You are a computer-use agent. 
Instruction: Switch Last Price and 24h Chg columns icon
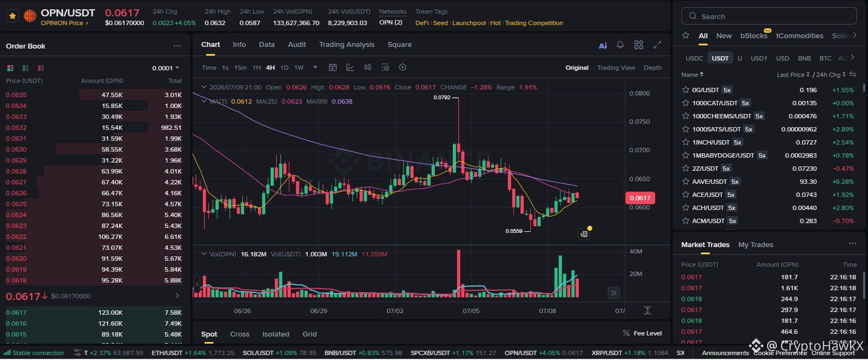853,75
